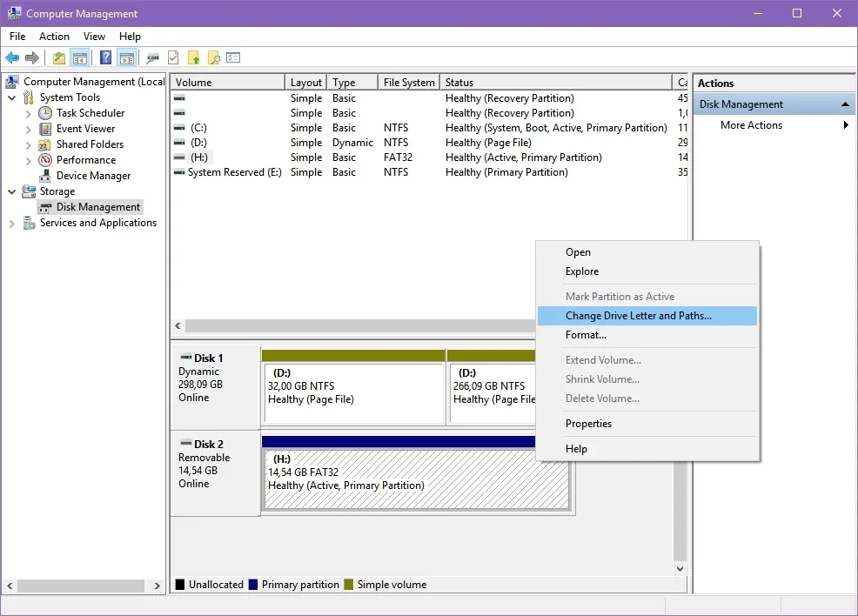Click the Disk 2 dark blue partition bar
Screen dimensions: 858x616
[x=399, y=442]
